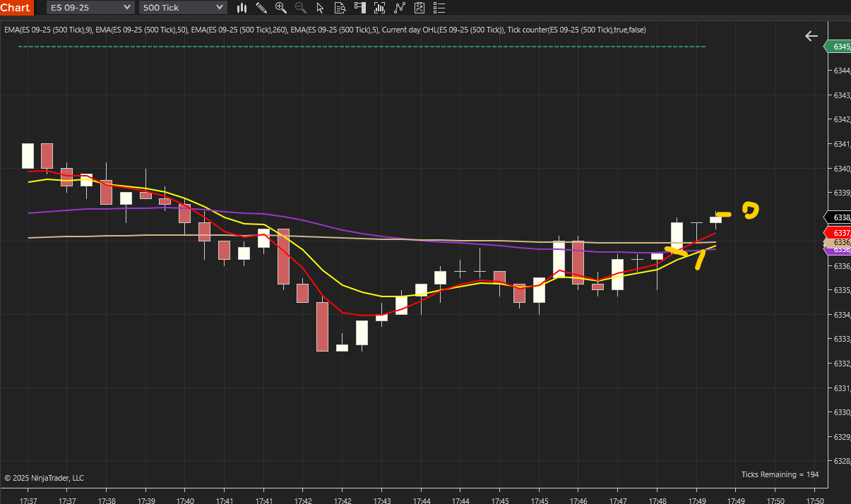Click the 6340 price axis label
This screenshot has width=851, height=504.
pyautogui.click(x=840, y=169)
